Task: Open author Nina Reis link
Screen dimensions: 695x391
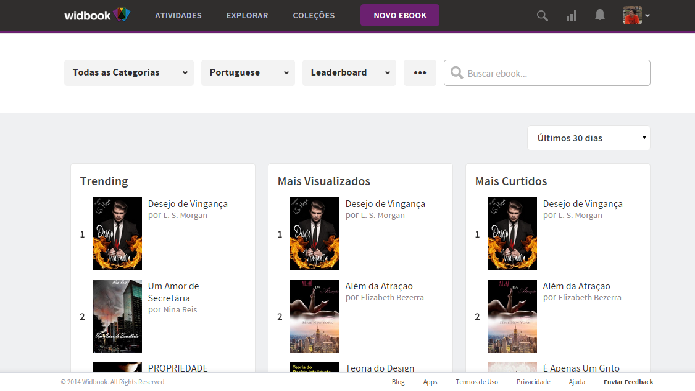Action: tap(172, 309)
